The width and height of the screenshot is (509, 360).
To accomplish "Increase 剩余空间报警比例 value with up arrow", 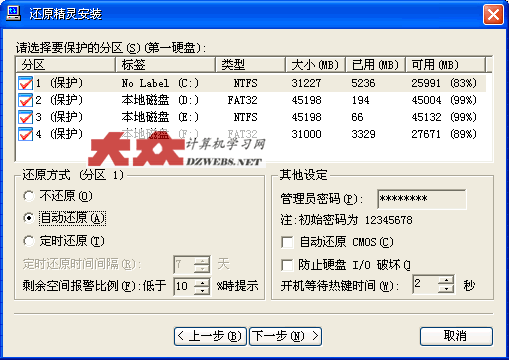I will coord(202,282).
